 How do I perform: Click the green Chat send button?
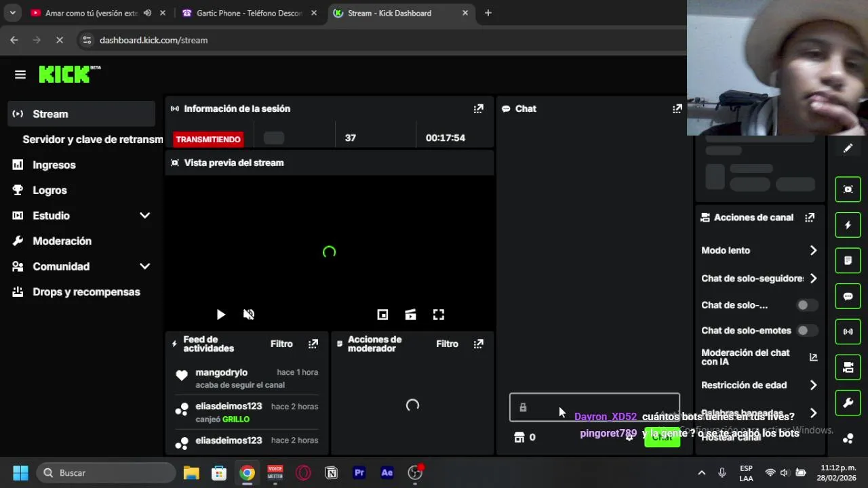662,437
